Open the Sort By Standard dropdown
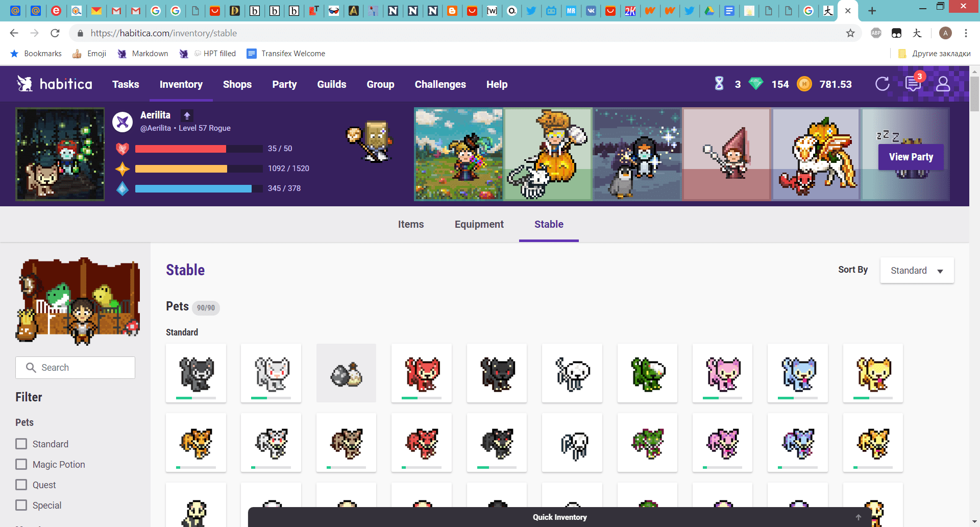 click(917, 270)
